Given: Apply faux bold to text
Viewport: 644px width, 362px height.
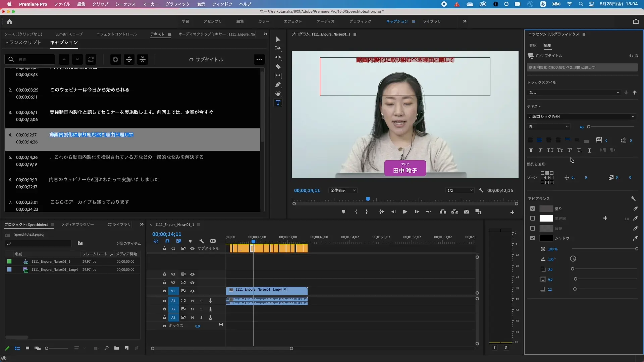Looking at the screenshot, I should [531, 150].
